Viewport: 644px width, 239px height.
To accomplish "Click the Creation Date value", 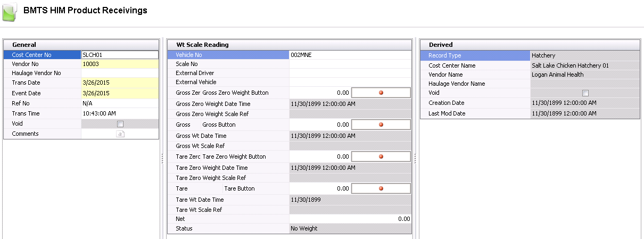I will (x=585, y=103).
